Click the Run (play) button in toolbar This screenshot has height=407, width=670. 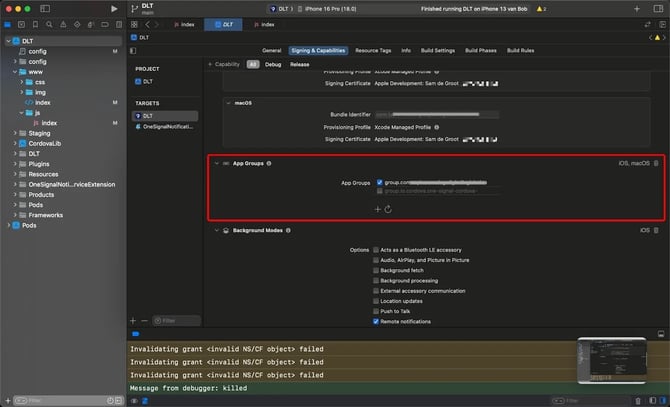click(x=114, y=8)
